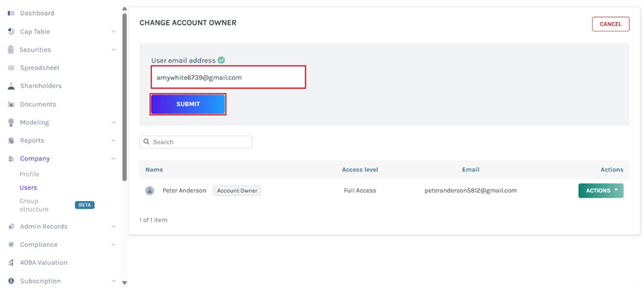This screenshot has width=644, height=295.
Task: Click the Shareholders person icon
Action: pos(11,86)
